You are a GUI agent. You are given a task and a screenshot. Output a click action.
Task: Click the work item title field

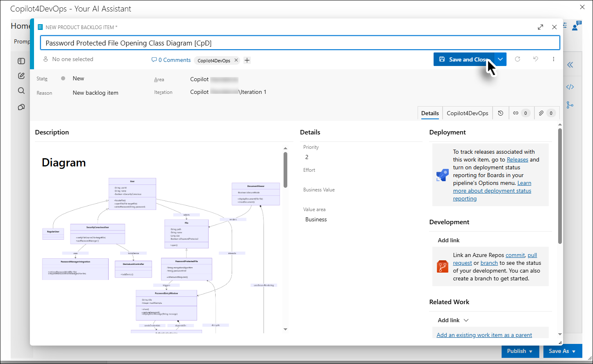point(300,43)
